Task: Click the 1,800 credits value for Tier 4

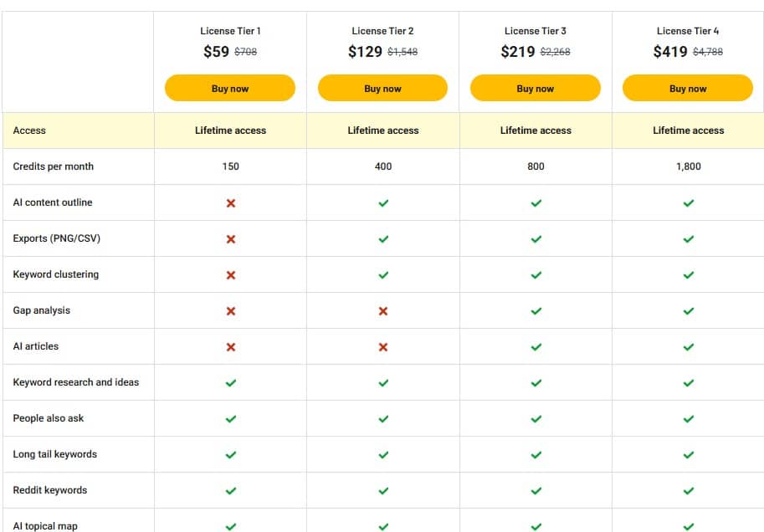Action: (688, 166)
